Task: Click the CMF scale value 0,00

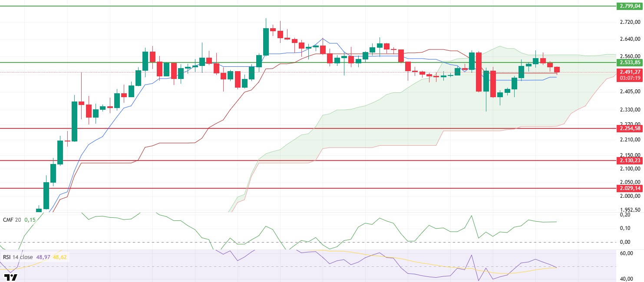Action: coord(625,242)
